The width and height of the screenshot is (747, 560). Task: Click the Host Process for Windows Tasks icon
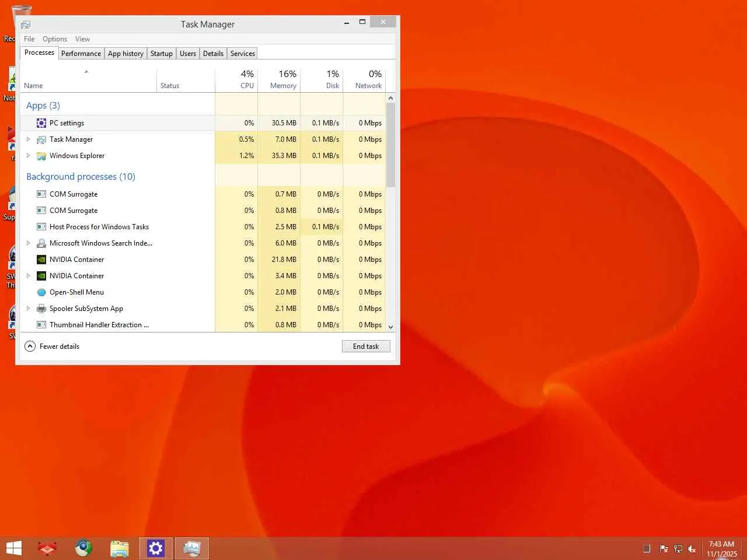[x=41, y=227]
